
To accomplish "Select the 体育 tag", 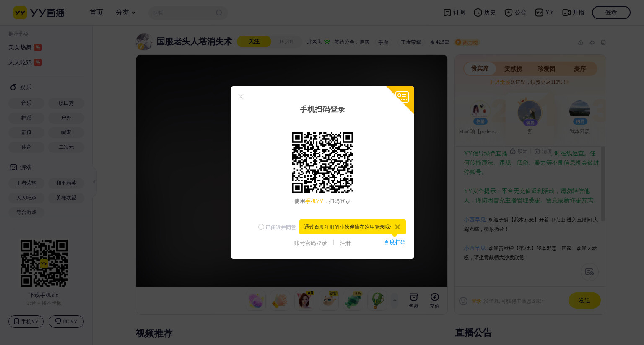I will pos(26,147).
